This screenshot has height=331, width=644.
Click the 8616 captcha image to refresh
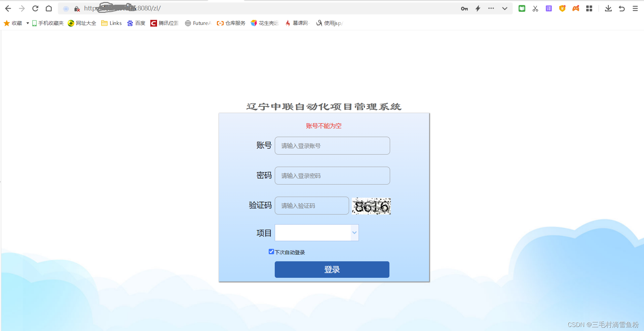(371, 206)
